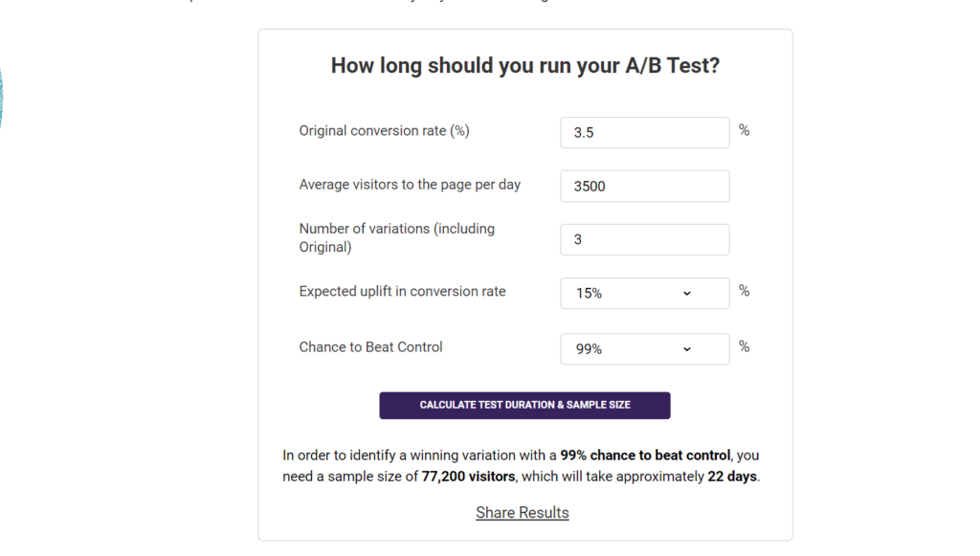Click the label Original conversion rate (%)
Image resolution: width=980 pixels, height=556 pixels.
383,130
